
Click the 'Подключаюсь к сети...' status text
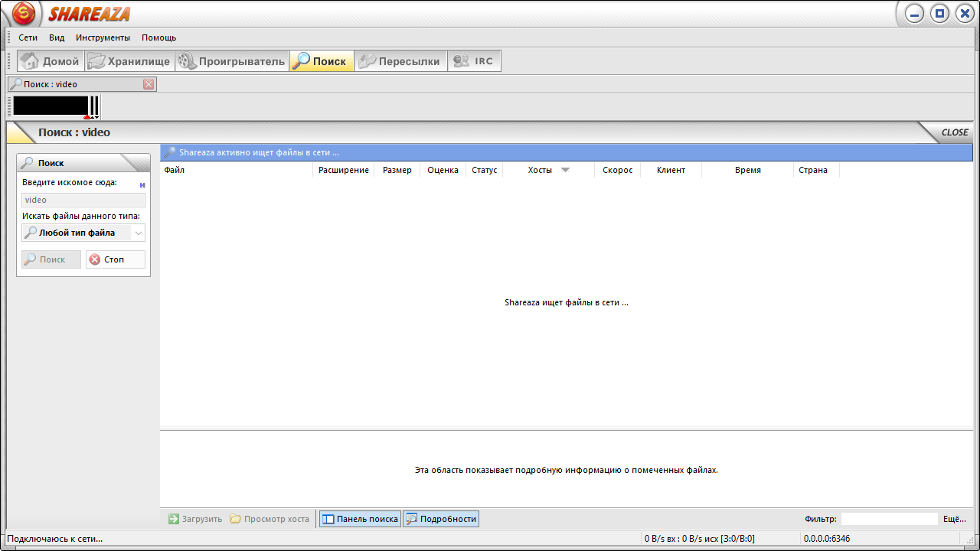tap(55, 539)
